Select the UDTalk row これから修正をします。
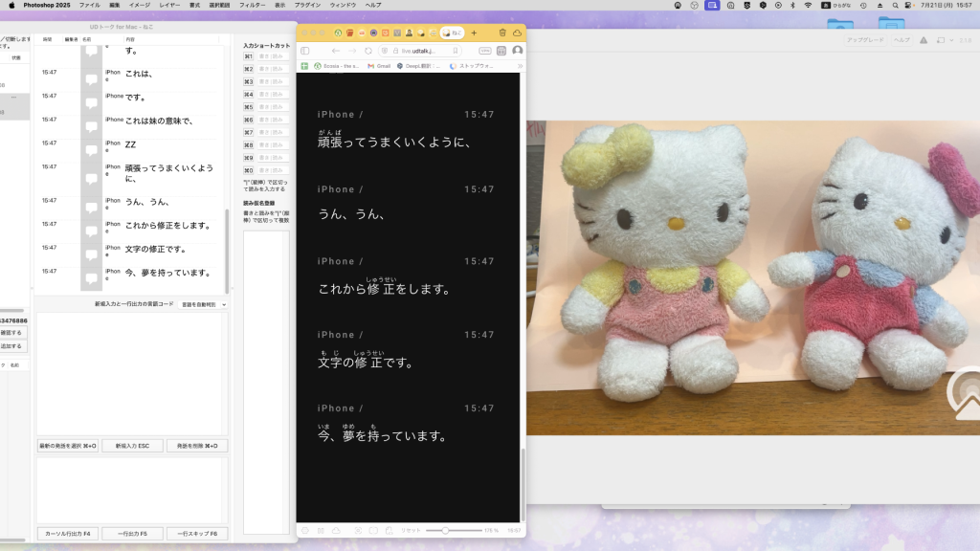Image resolution: width=980 pixels, height=551 pixels. click(x=129, y=226)
